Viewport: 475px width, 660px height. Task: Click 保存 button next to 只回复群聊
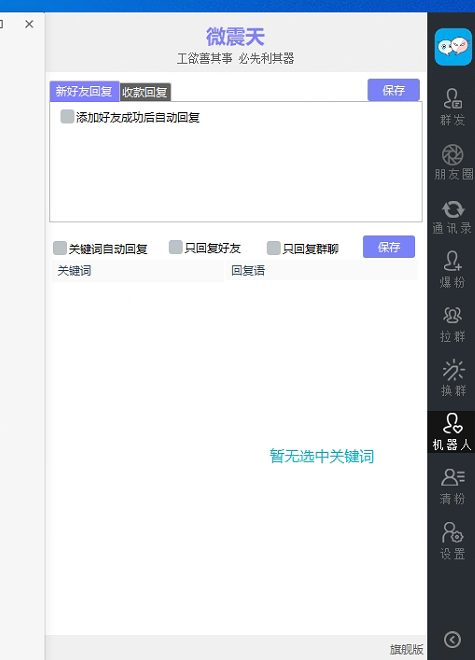389,247
